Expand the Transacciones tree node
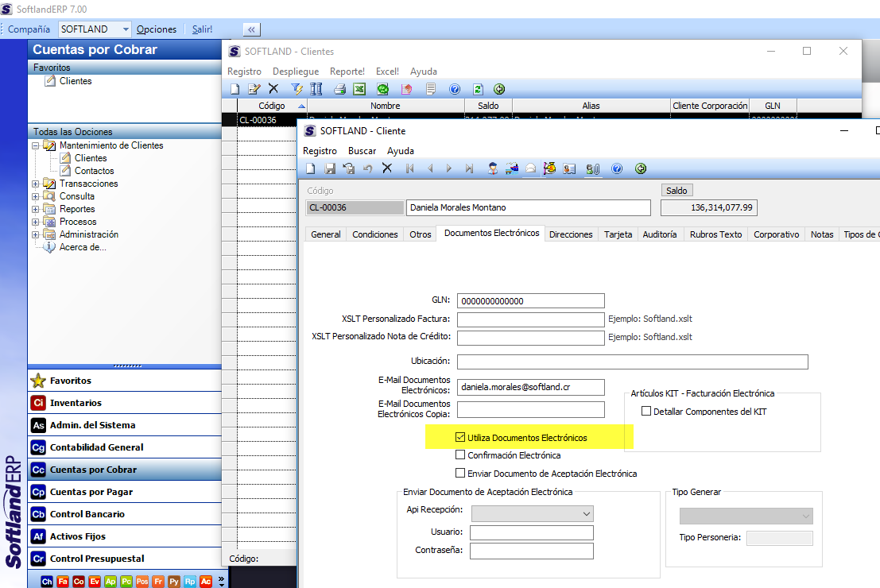Screen dimensions: 880x588 [x=35, y=184]
